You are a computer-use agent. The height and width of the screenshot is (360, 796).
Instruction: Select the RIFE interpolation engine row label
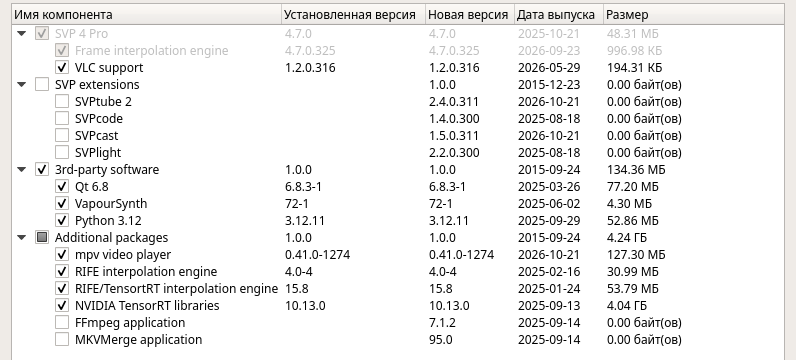(146, 272)
